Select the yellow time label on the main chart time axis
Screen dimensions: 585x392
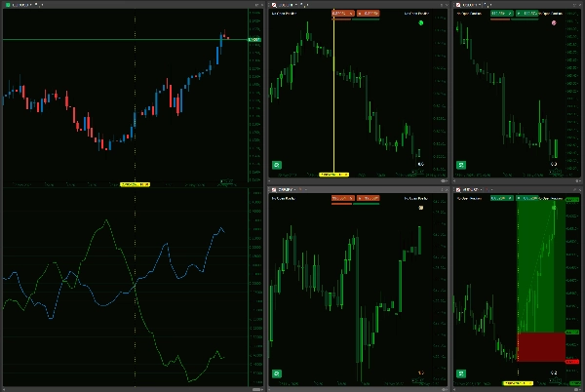[135, 184]
